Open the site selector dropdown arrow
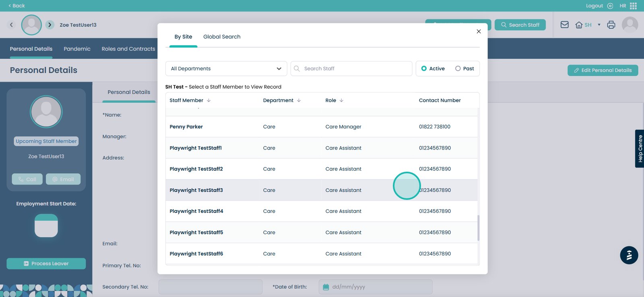Screen dimensions: 644x297 pos(599,25)
